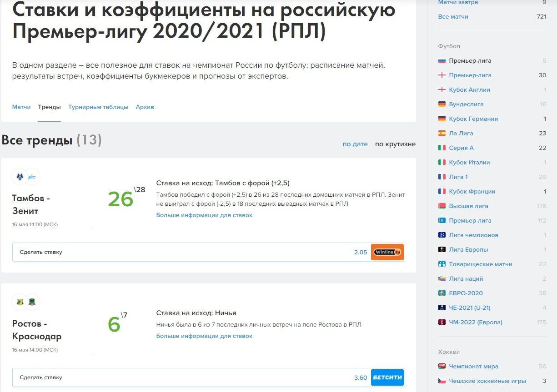This screenshot has width=557, height=392.
Task: Open the Турнирные таблицы tab
Action: [98, 107]
